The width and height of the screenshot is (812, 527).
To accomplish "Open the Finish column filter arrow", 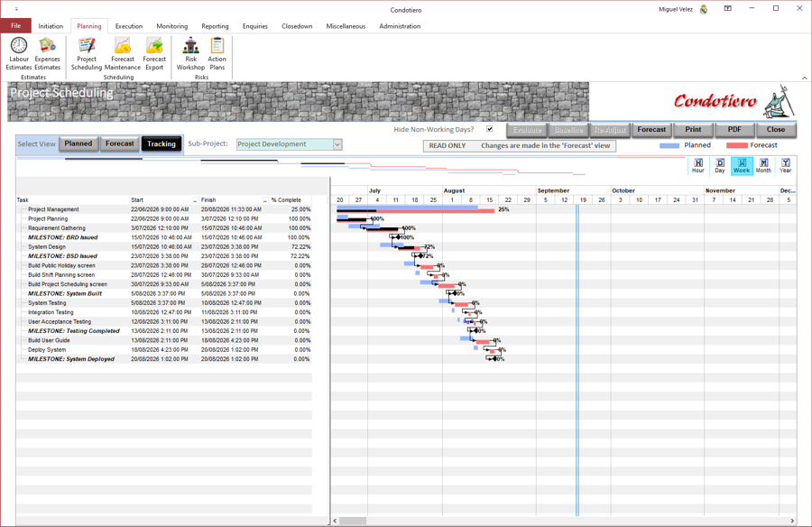I will click(265, 200).
